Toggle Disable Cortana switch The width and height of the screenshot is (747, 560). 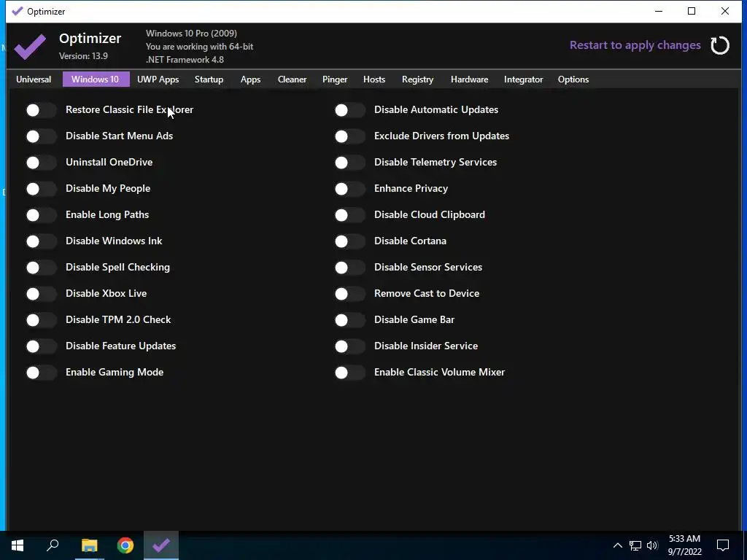pos(349,241)
